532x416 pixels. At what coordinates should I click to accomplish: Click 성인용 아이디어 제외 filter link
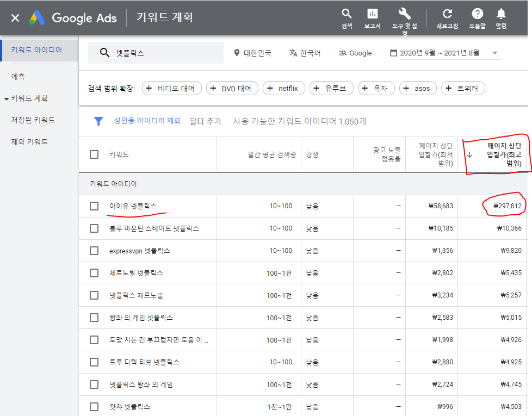coord(147,121)
